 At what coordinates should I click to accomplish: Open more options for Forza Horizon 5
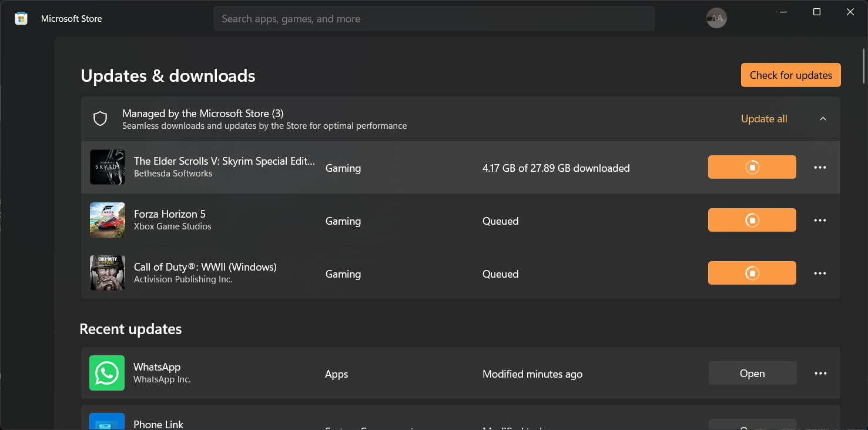(x=820, y=221)
